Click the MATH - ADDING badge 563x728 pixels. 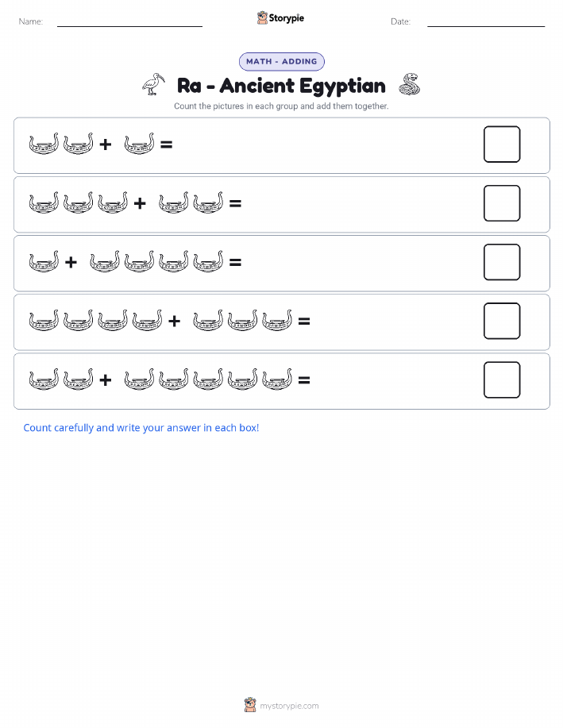pyautogui.click(x=281, y=61)
